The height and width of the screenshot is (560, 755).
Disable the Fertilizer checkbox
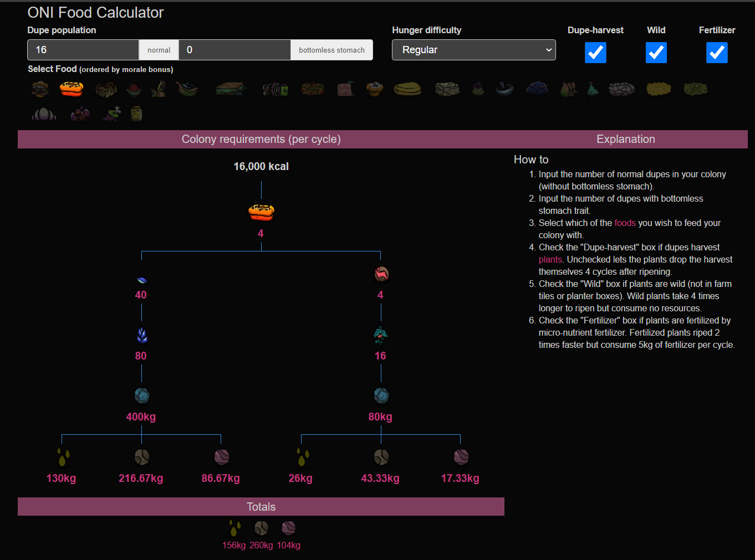(x=717, y=53)
